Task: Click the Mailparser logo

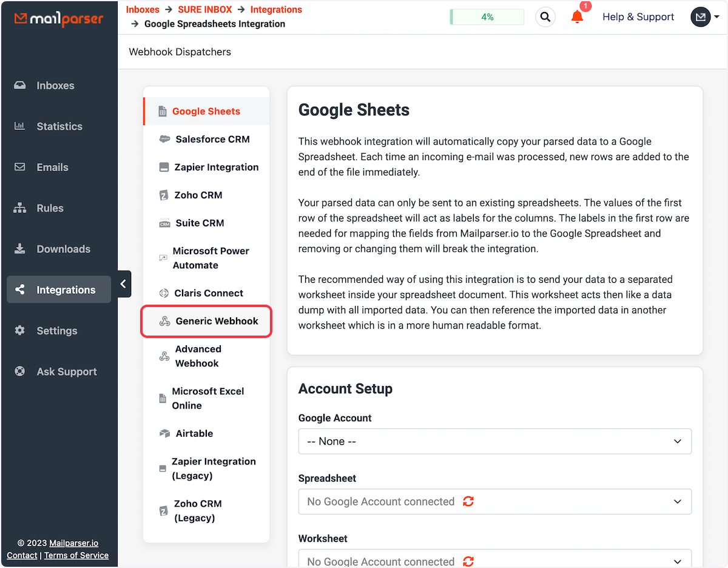Action: point(59,19)
